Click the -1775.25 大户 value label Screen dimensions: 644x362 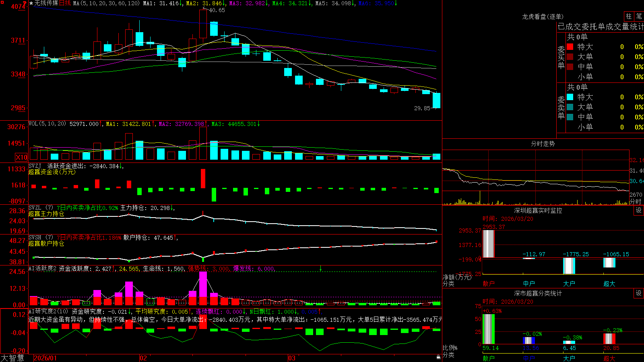[576, 254]
